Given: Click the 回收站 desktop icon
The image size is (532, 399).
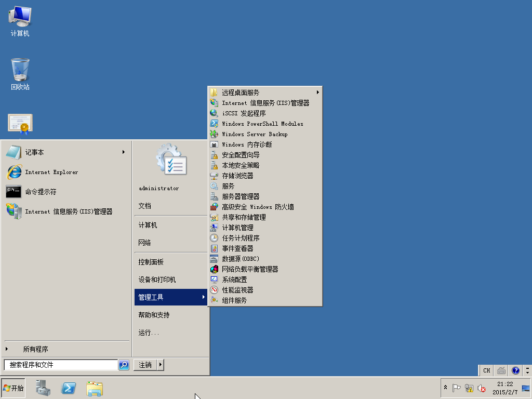Looking at the screenshot, I should [20, 70].
